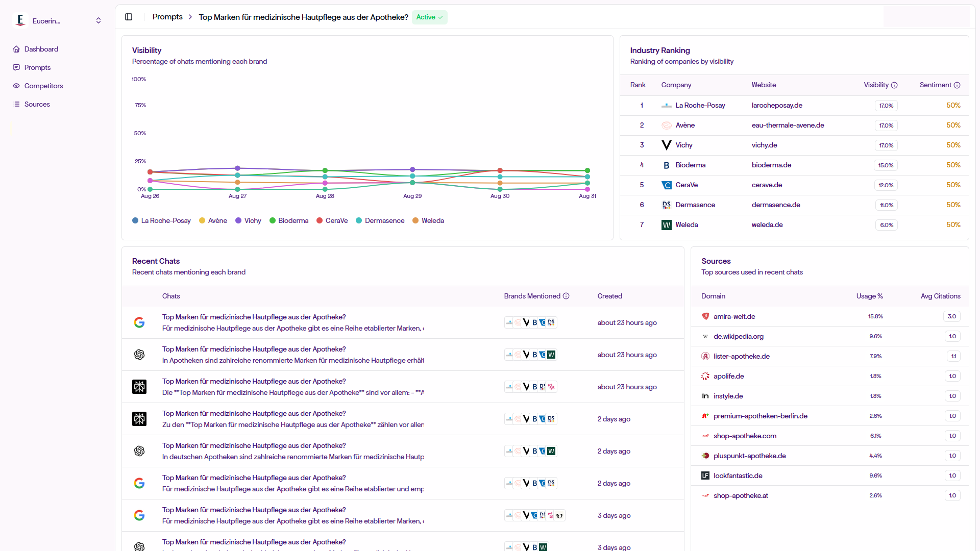
Task: Open larocheposay.de website link
Action: click(777, 105)
